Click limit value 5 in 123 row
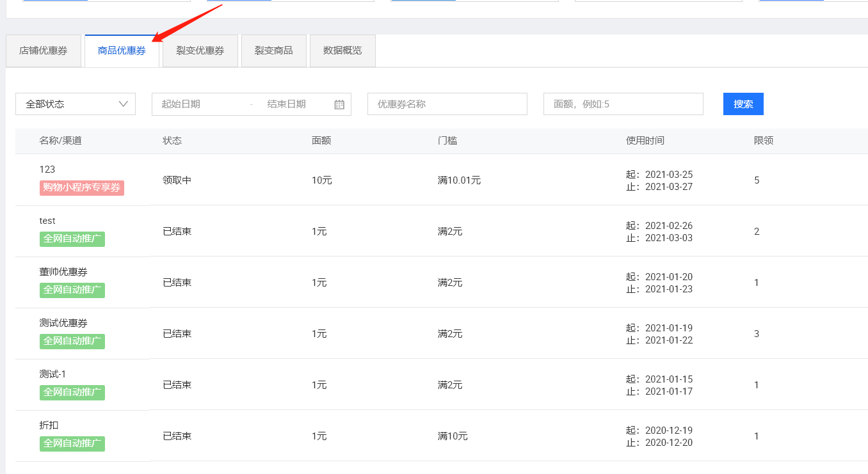This screenshot has height=474, width=868. pos(757,180)
